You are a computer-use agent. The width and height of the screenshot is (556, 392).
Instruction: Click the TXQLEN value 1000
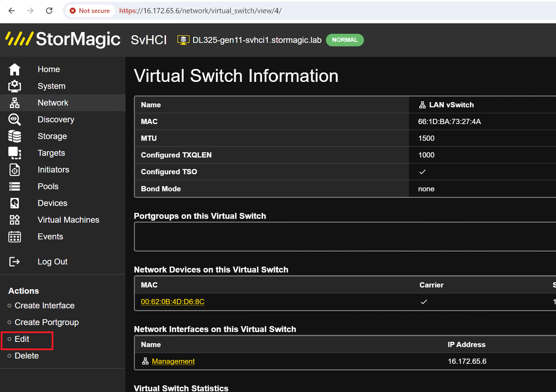(426, 155)
